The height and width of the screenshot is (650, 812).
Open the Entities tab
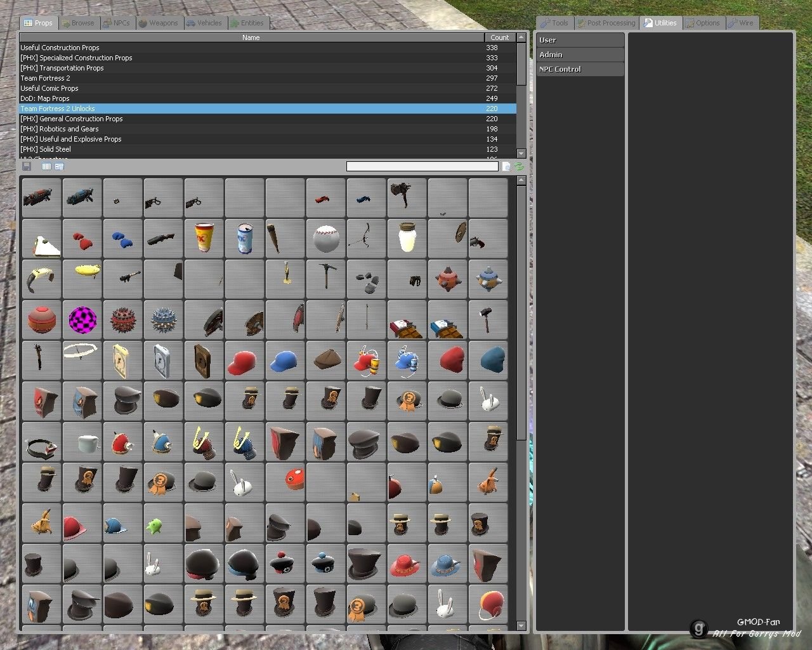tap(248, 23)
